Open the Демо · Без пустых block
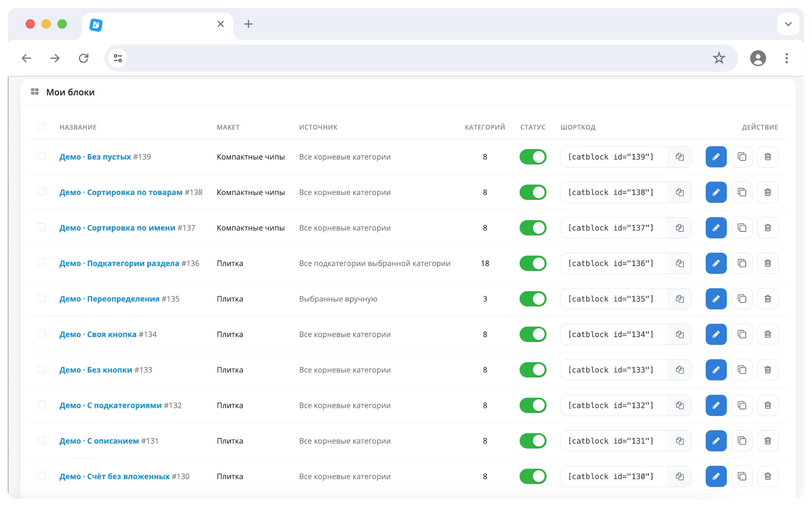The image size is (812, 507). (x=95, y=157)
